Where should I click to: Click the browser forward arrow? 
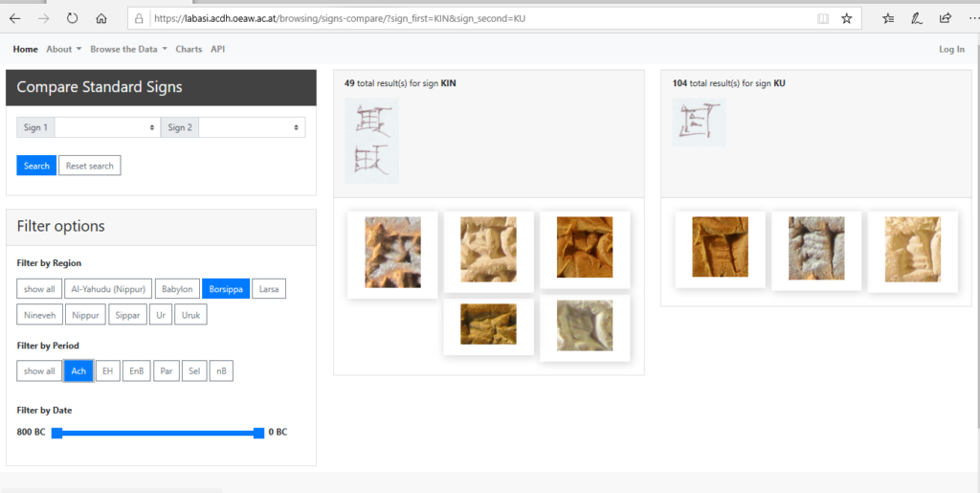43,19
